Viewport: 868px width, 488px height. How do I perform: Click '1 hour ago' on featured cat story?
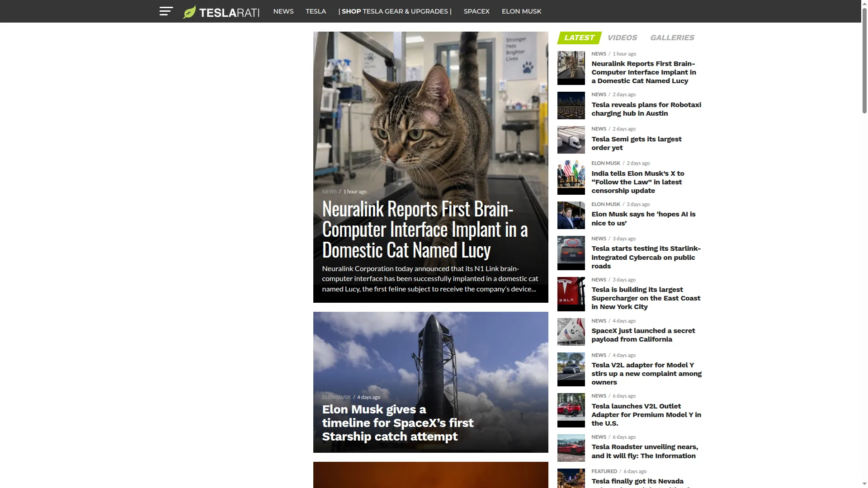point(355,192)
